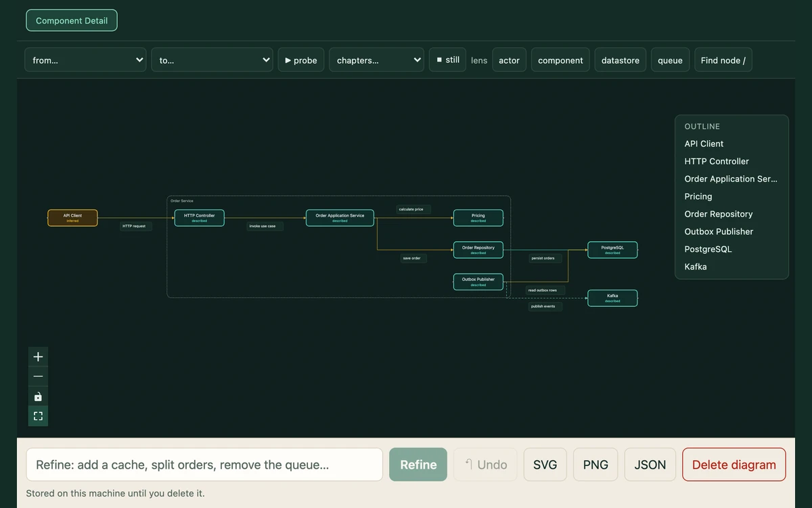Click the Order Repository diagram node
Image resolution: width=812 pixels, height=508 pixels.
(x=478, y=250)
